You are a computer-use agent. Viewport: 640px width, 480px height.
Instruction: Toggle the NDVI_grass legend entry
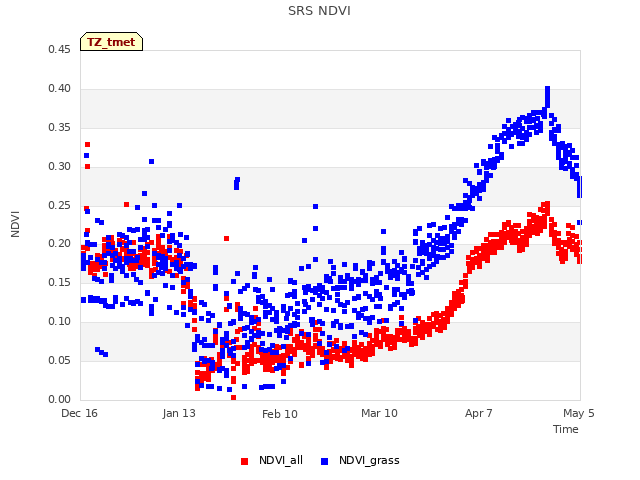(360, 460)
